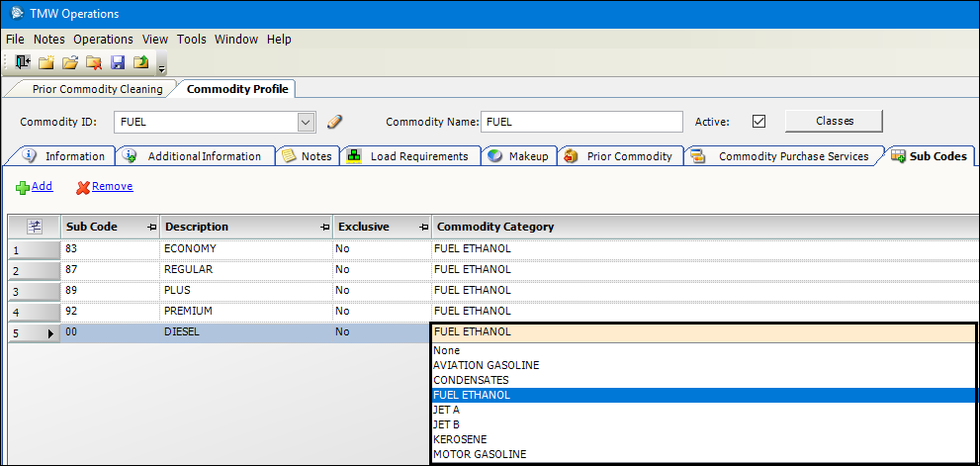
Task: Click the Remove link
Action: coord(112,186)
